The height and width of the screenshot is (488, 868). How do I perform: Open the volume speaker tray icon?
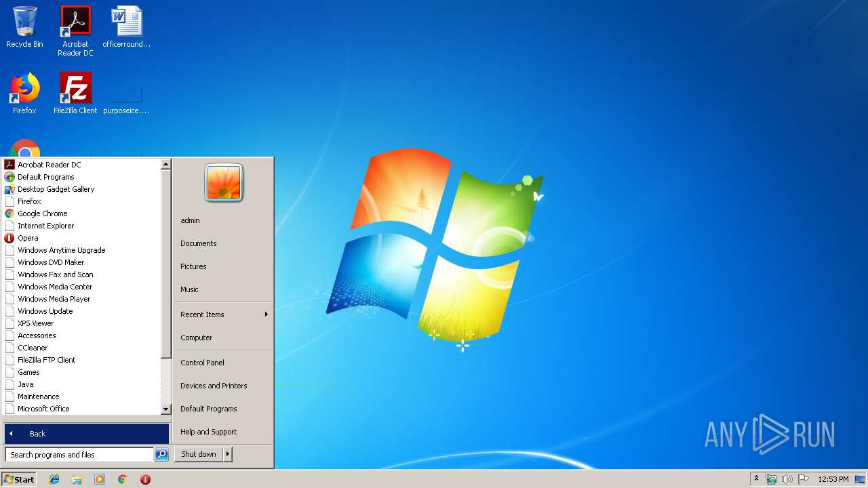point(787,479)
